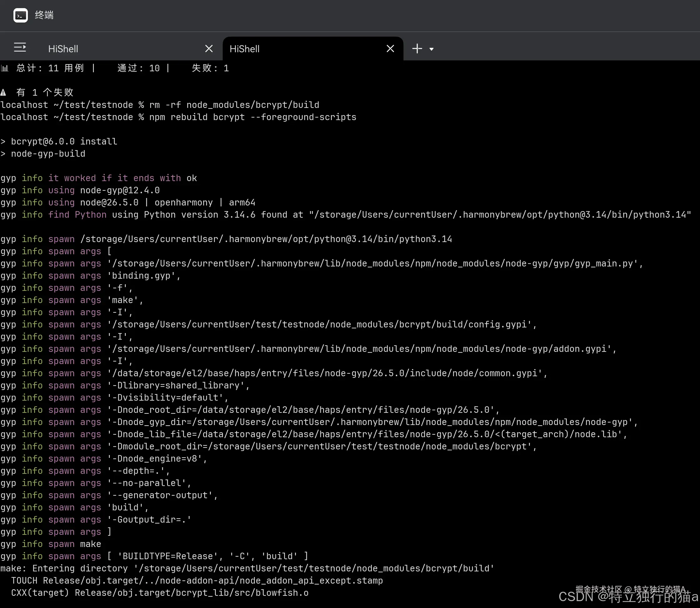Screen dimensions: 700x608
Task: Click the line '> node-gyp-build'
Action: [x=43, y=154]
